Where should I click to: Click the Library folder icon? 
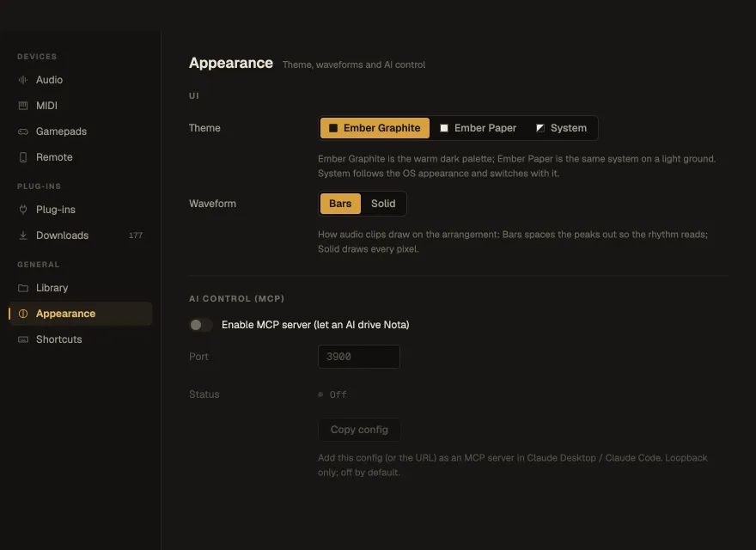[22, 288]
